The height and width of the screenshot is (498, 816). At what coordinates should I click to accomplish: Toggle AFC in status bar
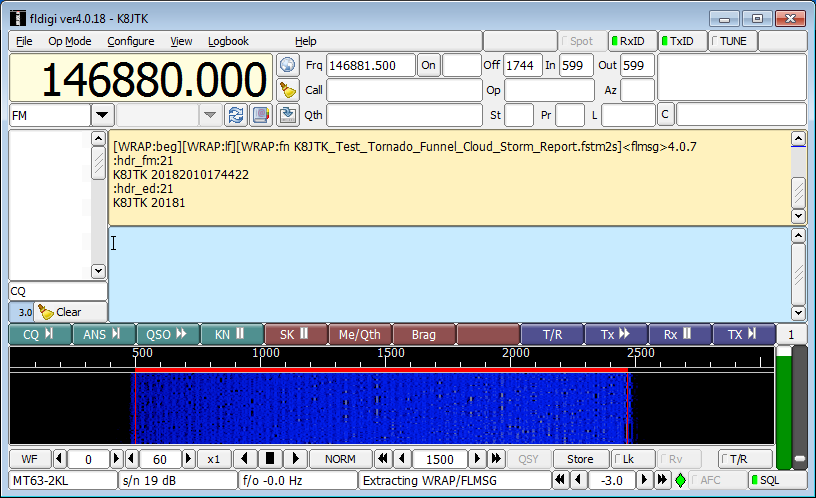pyautogui.click(x=717, y=480)
